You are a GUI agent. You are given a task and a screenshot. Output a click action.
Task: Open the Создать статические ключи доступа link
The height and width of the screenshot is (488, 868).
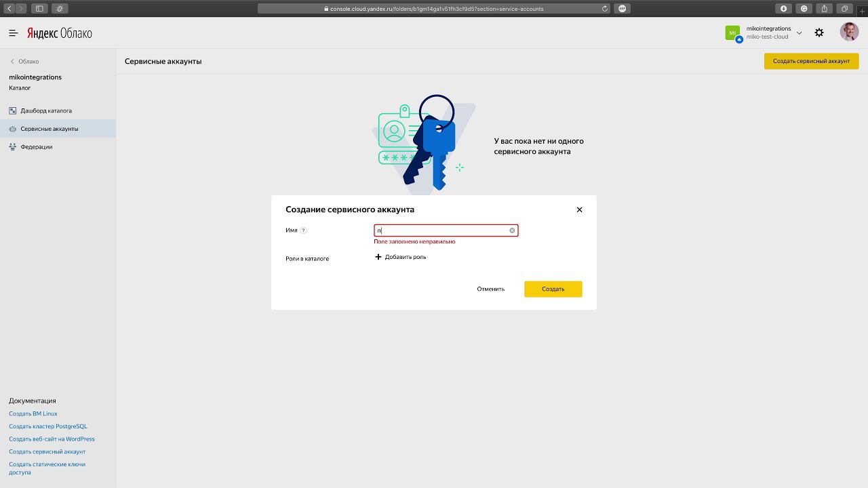[47, 468]
